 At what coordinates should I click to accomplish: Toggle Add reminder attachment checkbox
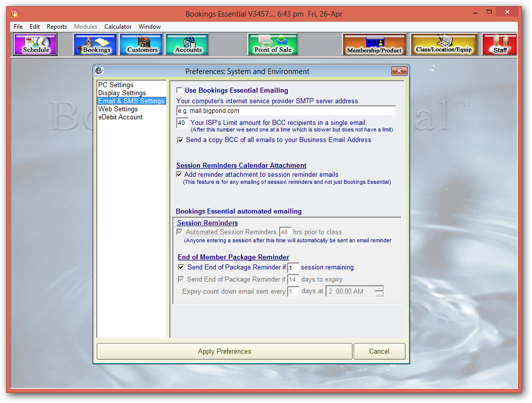pos(179,175)
